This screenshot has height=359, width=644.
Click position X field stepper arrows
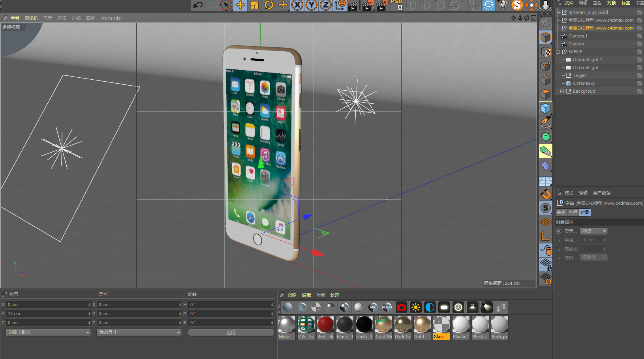click(x=89, y=305)
